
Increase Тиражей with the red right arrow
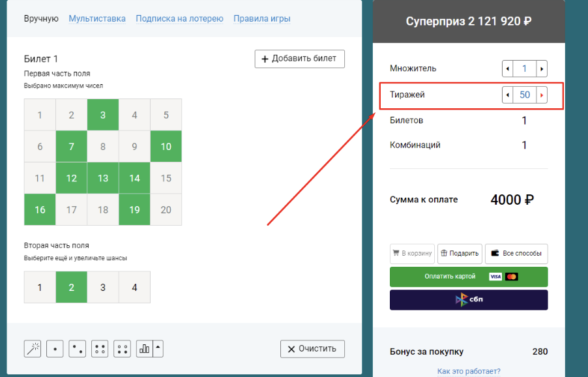(x=541, y=95)
